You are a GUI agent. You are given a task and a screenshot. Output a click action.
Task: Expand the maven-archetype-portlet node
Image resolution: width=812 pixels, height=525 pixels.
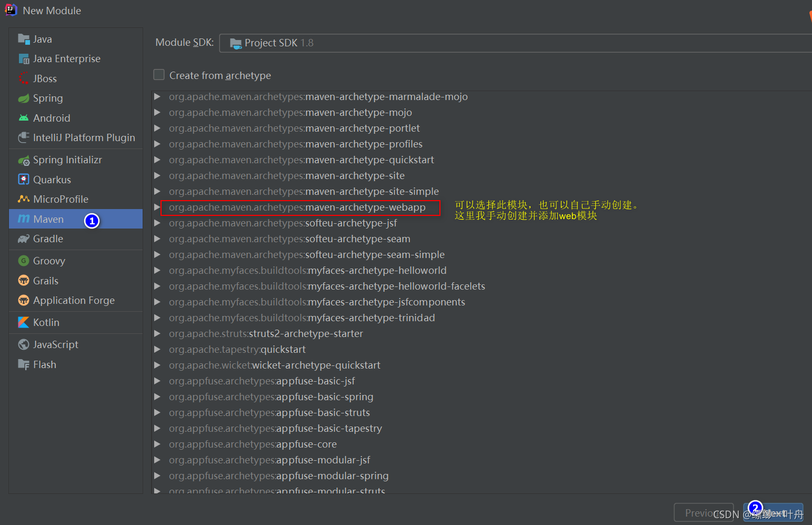click(x=157, y=128)
